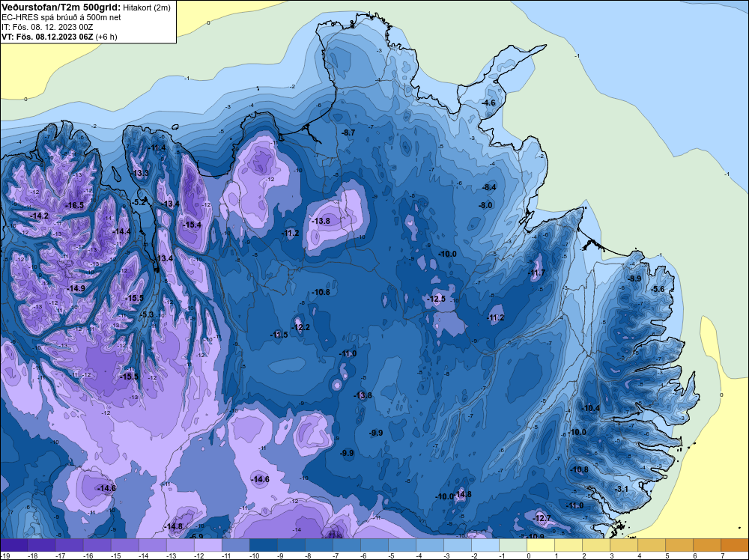Select the -14.2 temperature value
Image resolution: width=749 pixels, height=560 pixels.
pos(40,216)
